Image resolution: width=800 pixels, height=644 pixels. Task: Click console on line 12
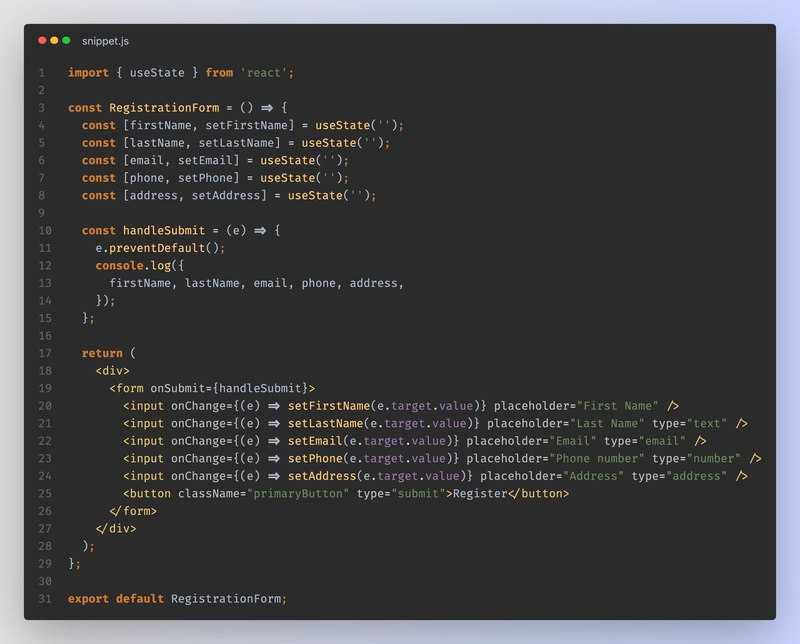tap(119, 265)
